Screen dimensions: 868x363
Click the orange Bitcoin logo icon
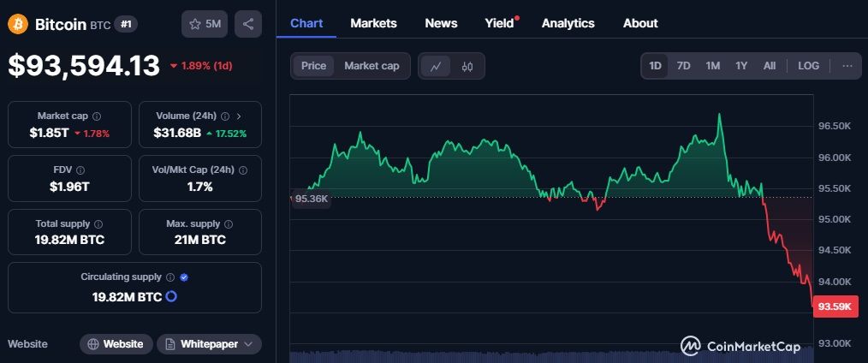(18, 24)
